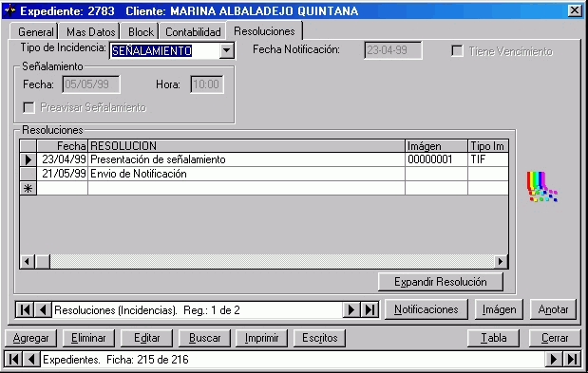Click the Cerrar button
Viewport: 588px width, 373px height.
point(555,338)
